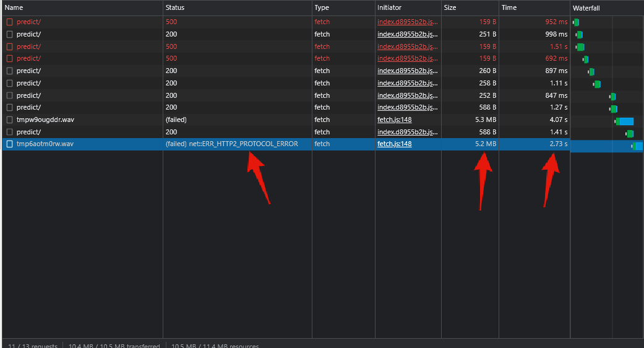Open the index.d8955b2b.js initiator of the 1.51 s request
The image size is (644, 348).
pyautogui.click(x=408, y=47)
